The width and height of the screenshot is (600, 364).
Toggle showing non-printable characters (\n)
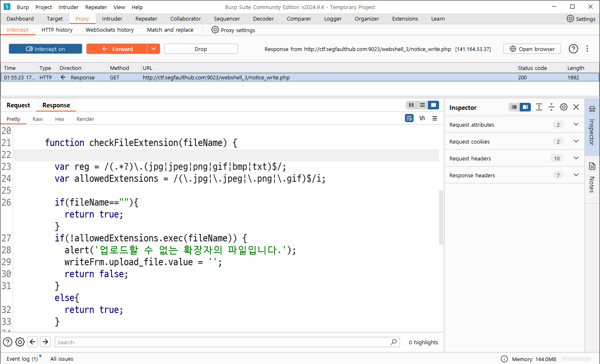tap(422, 118)
